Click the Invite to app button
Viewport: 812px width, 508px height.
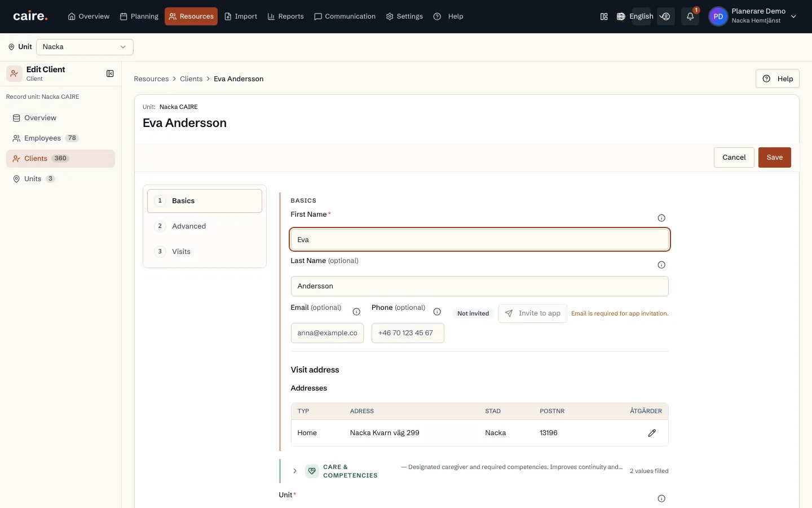click(x=532, y=313)
